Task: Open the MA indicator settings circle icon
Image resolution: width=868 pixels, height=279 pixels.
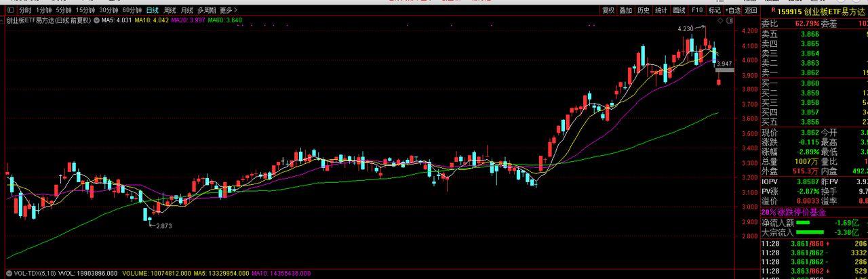Action: click(x=96, y=20)
